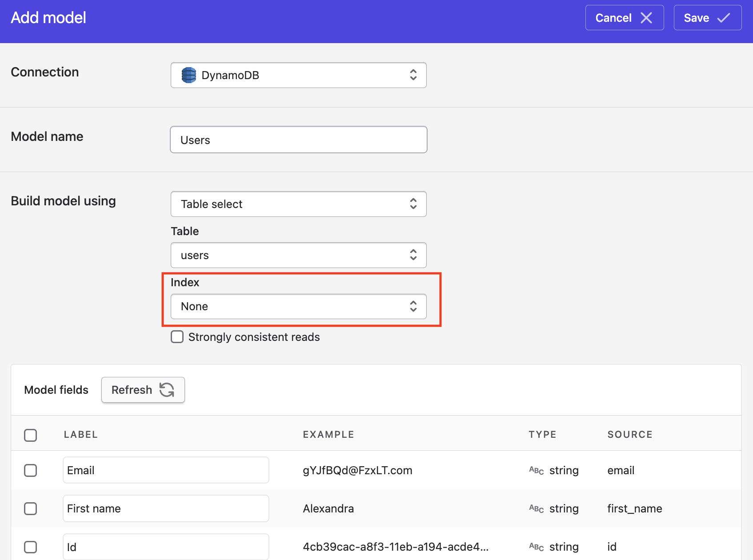Click the DynamoDB database icon
The width and height of the screenshot is (753, 560).
[x=189, y=75]
